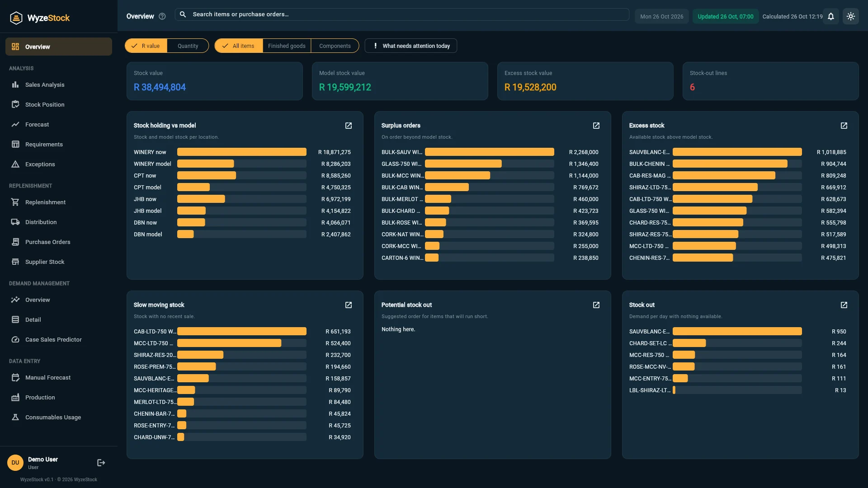Click the 'BULK-CHENIN' row in Excess stock
The height and width of the screenshot is (488, 868).
click(x=738, y=164)
